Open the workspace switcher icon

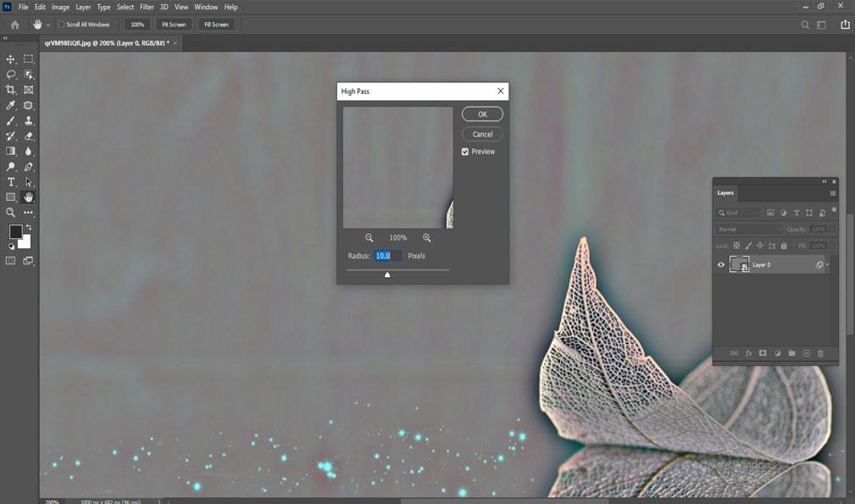point(821,25)
